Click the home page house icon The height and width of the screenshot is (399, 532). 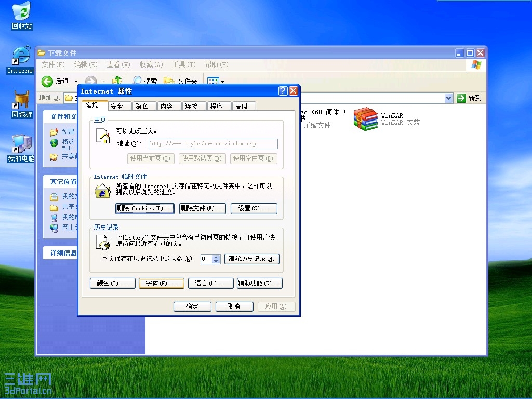pyautogui.click(x=103, y=137)
